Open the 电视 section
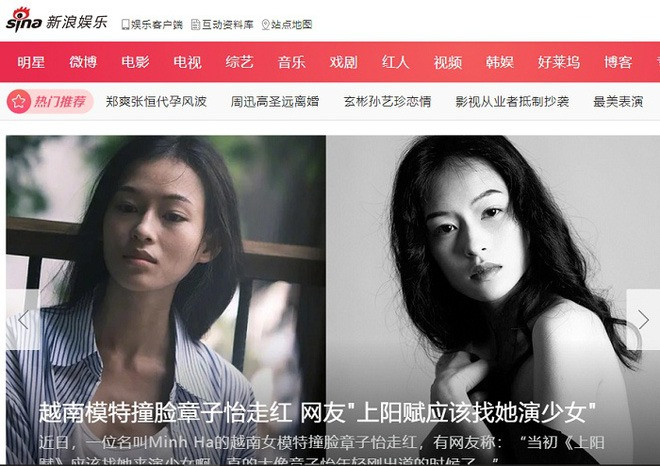This screenshot has width=660, height=466. 187,62
